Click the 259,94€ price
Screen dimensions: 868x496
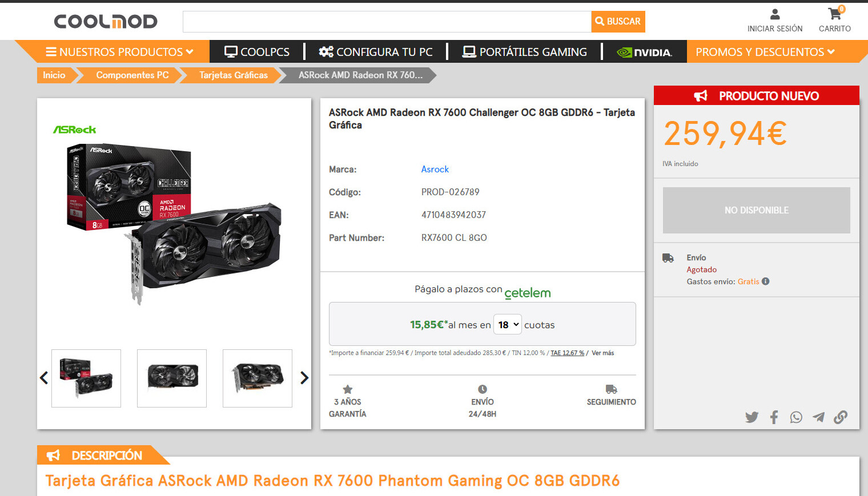725,134
